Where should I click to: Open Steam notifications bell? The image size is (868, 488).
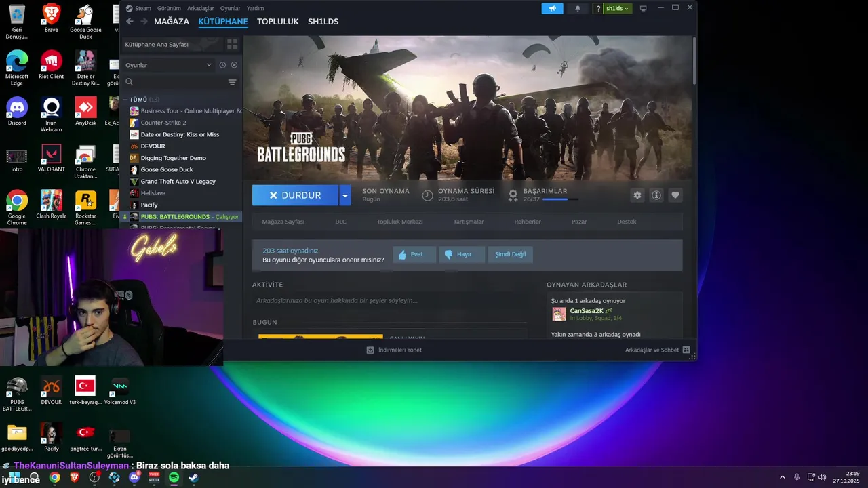tap(578, 8)
